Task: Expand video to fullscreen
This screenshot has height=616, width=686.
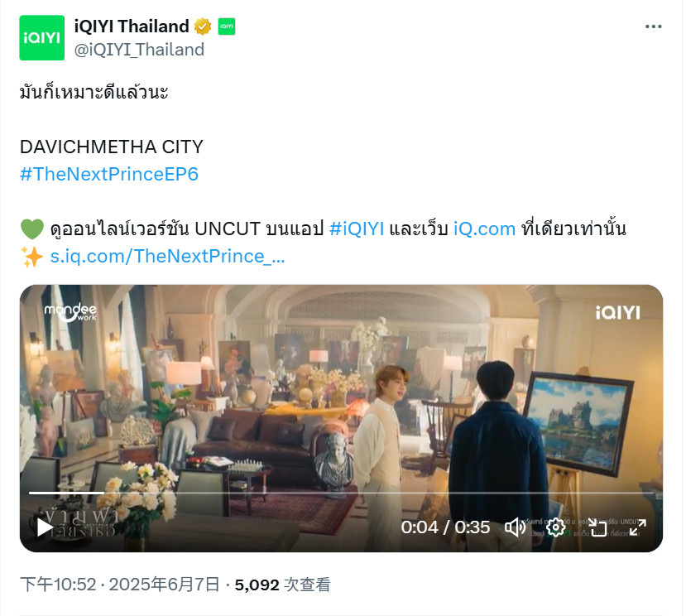Action: click(637, 527)
